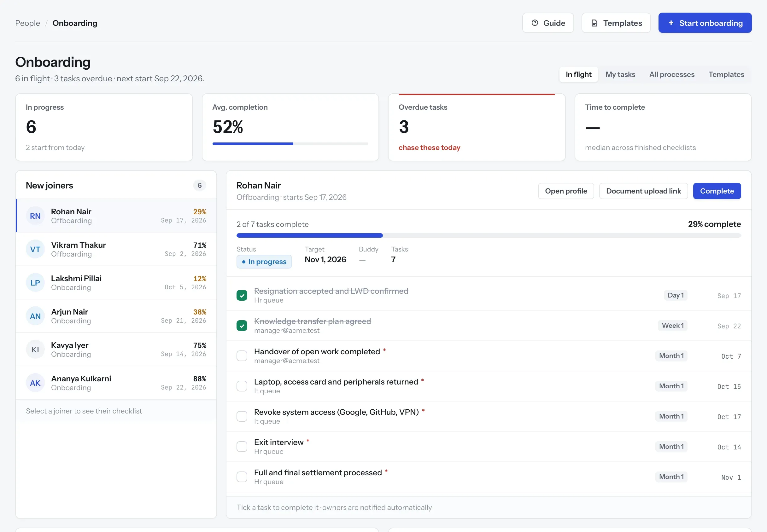Click the Week 1 tag on Knowledge transfer
Image resolution: width=767 pixels, height=532 pixels.
click(x=673, y=325)
